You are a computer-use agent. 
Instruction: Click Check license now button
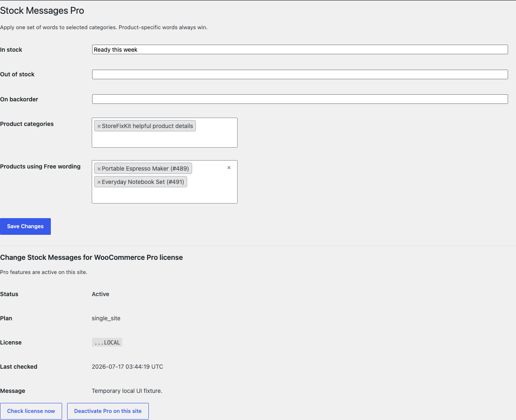tap(31, 411)
